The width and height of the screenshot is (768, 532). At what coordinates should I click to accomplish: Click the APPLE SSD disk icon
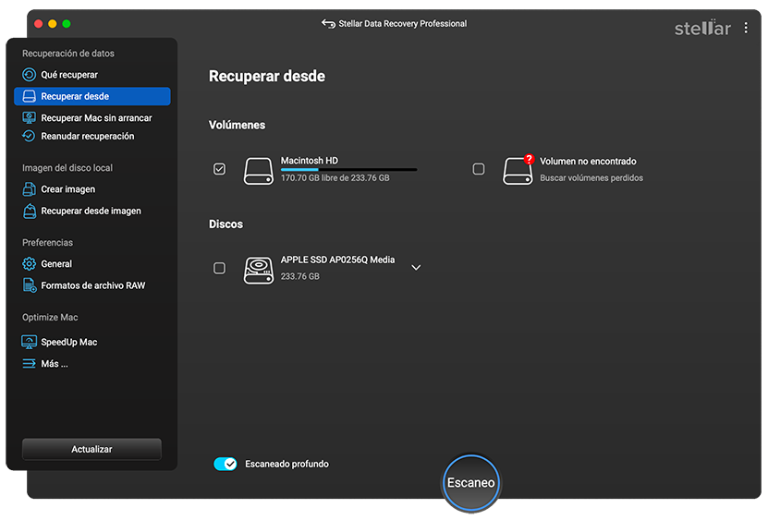click(x=259, y=271)
